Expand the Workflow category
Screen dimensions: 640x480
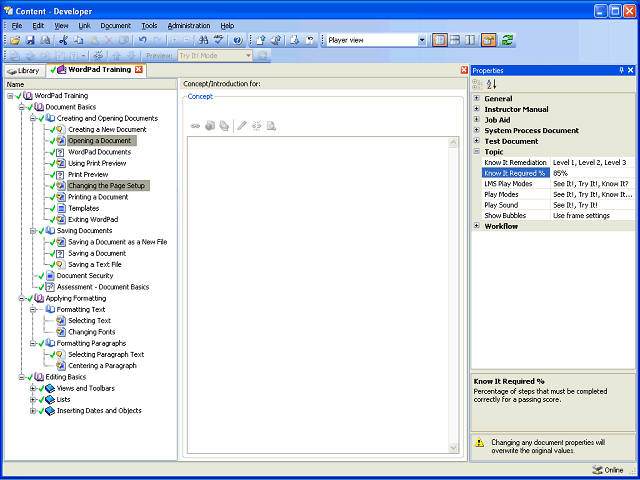476,226
